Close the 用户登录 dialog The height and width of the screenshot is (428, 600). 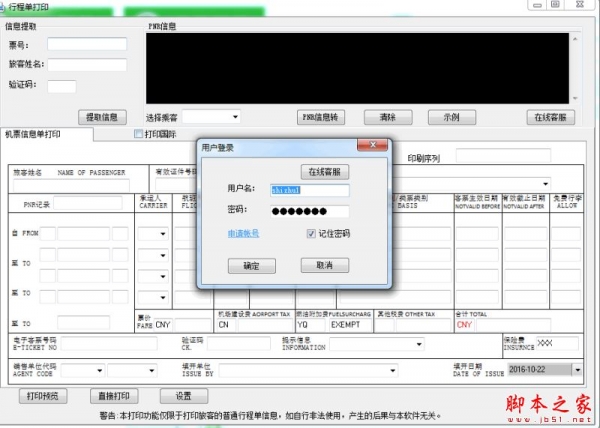pyautogui.click(x=372, y=145)
